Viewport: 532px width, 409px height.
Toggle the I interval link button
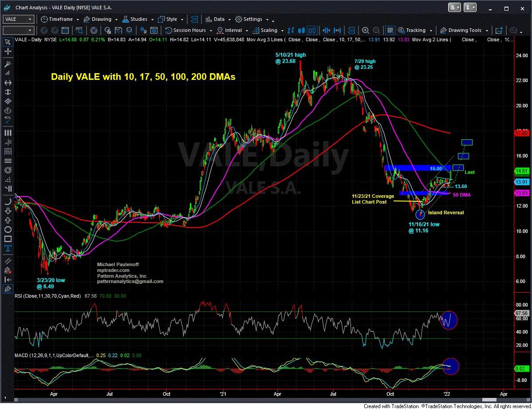(x=470, y=8)
